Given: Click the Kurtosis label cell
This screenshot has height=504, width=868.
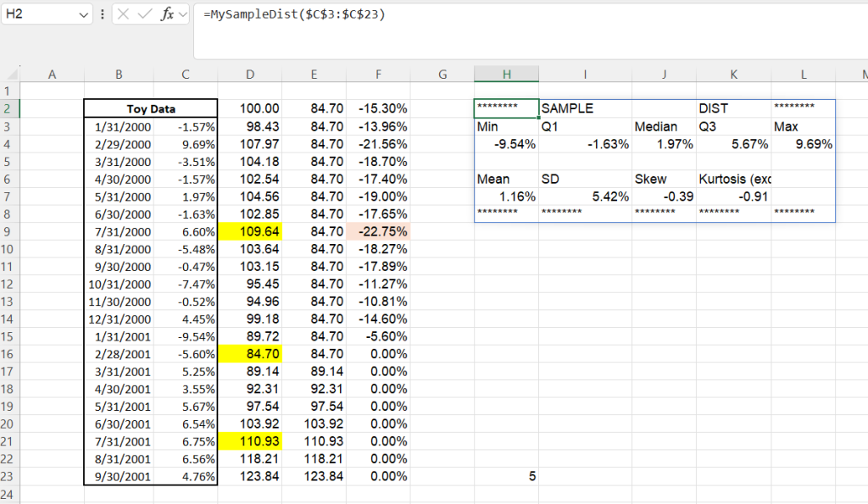Looking at the screenshot, I should click(733, 179).
